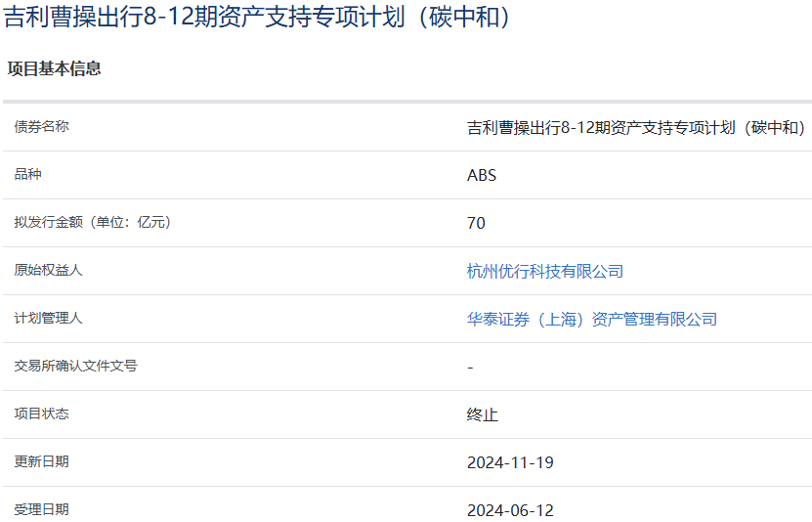Screen dimensions: 812x522
Task: Select the status value 终止
Action: pos(482,414)
